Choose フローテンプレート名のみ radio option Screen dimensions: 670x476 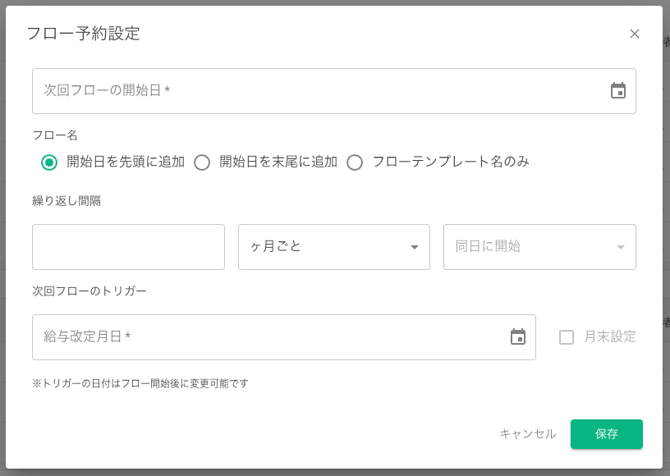[355, 162]
